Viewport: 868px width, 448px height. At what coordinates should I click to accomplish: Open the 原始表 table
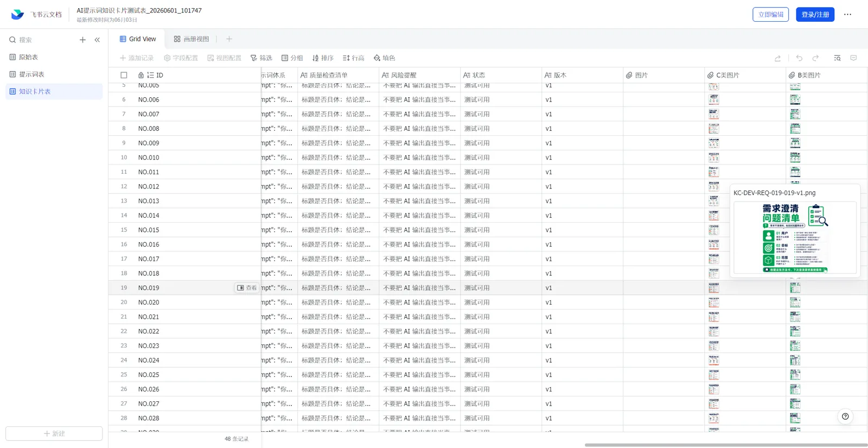click(x=54, y=57)
